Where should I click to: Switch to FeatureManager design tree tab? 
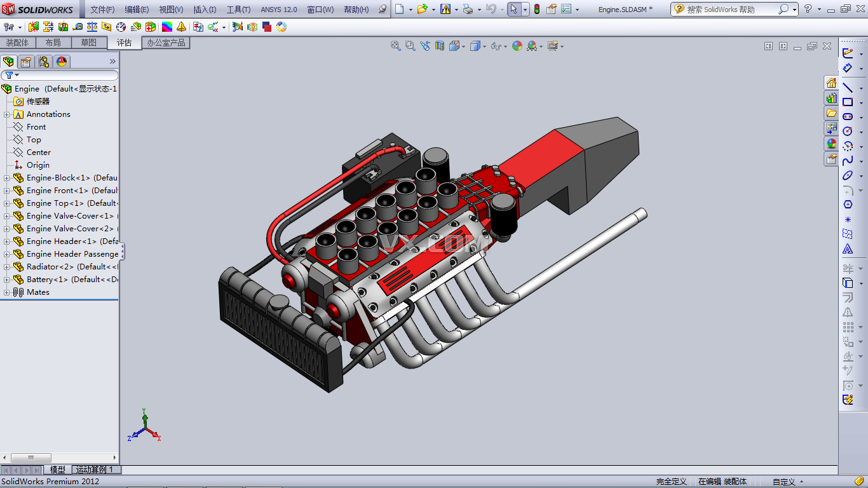click(8, 62)
